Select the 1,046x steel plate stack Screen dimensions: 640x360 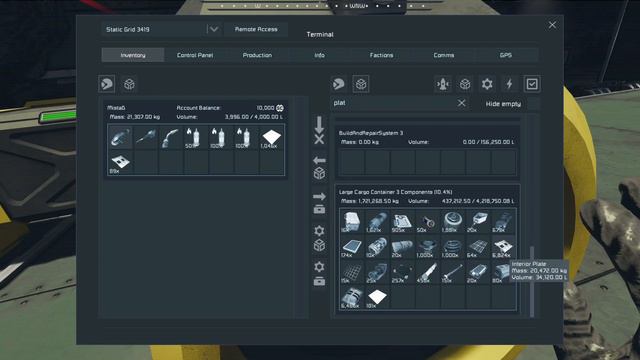click(271, 138)
